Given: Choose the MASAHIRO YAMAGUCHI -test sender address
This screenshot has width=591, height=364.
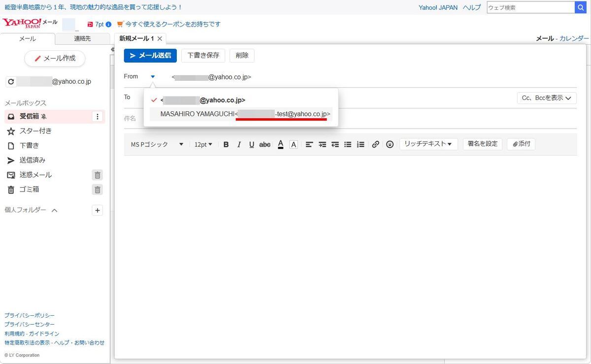Looking at the screenshot, I should coord(241,114).
